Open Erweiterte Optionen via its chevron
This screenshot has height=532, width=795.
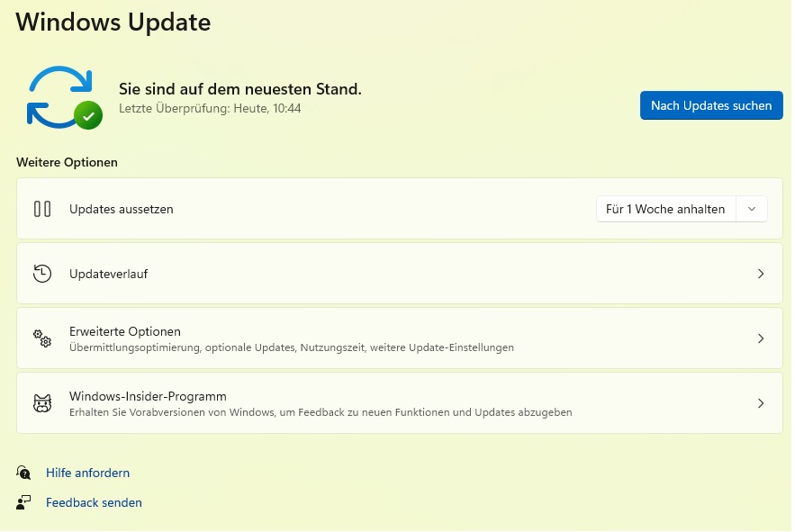tap(761, 338)
